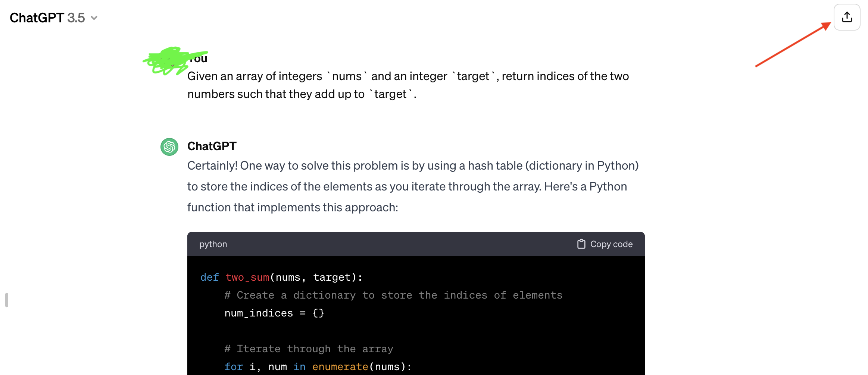Select the ChatGPT logo avatar
Viewport: 868px width, 375px height.
(x=169, y=147)
